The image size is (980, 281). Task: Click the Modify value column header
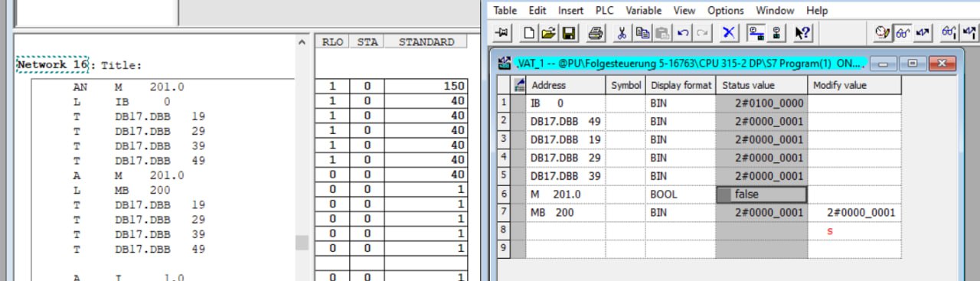pyautogui.click(x=854, y=85)
